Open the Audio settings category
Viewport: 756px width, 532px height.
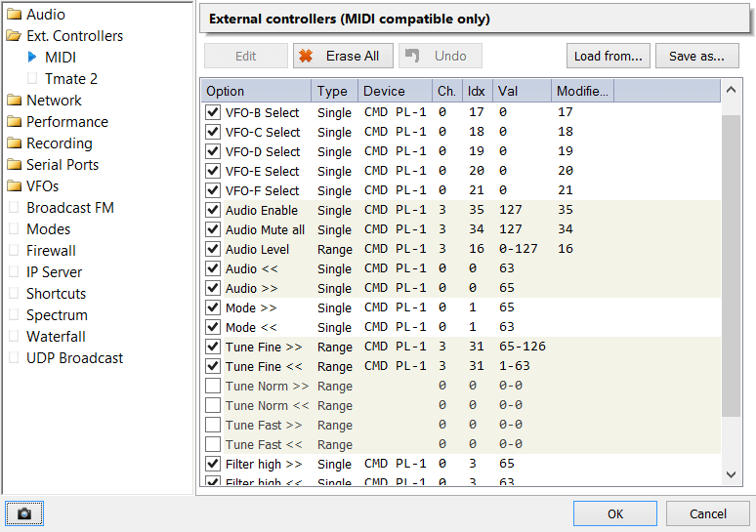pos(46,15)
